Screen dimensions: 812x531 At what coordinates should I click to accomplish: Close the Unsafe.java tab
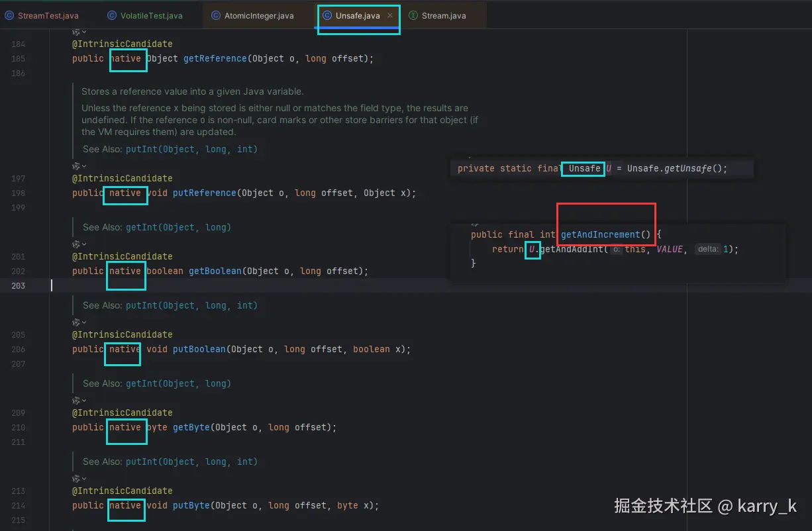[390, 15]
